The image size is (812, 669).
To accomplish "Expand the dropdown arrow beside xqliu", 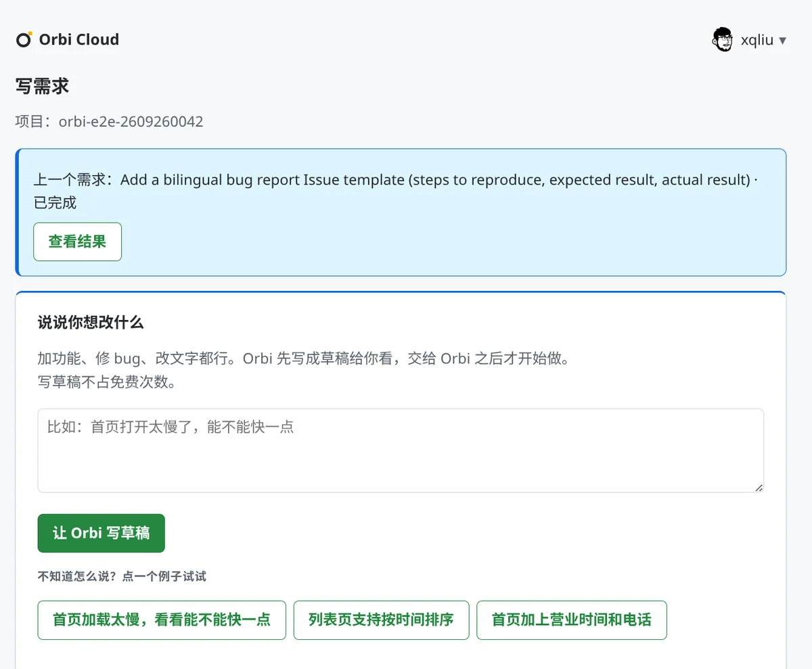I will click(x=782, y=41).
